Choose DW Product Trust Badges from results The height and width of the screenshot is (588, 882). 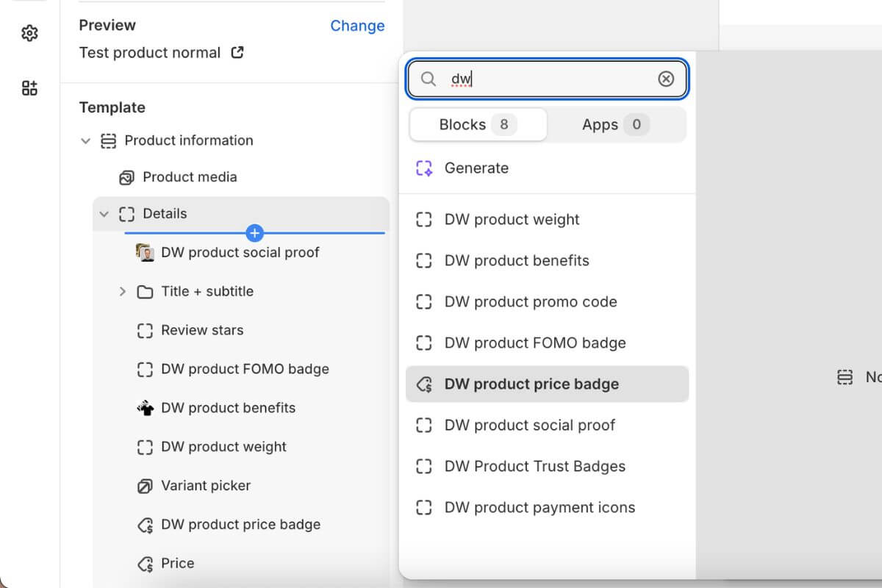(534, 467)
